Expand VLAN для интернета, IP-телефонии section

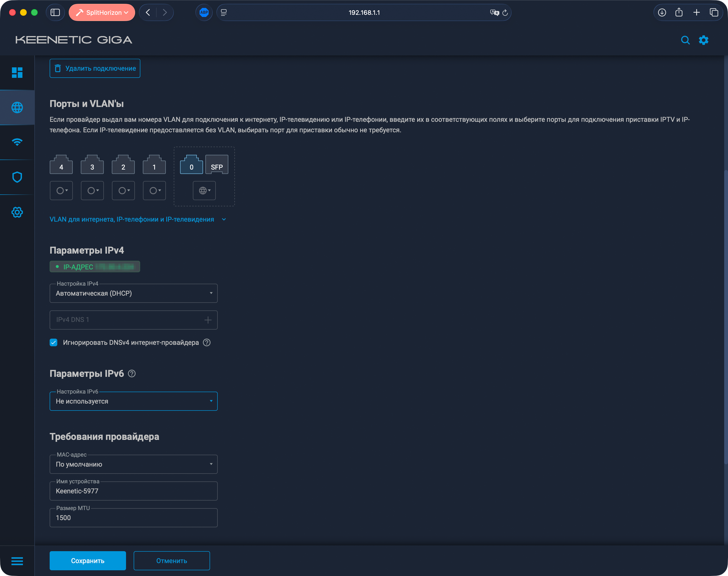[138, 219]
